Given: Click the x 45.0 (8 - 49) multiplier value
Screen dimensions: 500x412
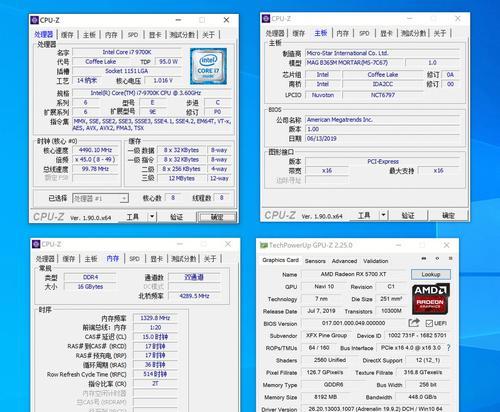Looking at the screenshot, I should tap(95, 160).
